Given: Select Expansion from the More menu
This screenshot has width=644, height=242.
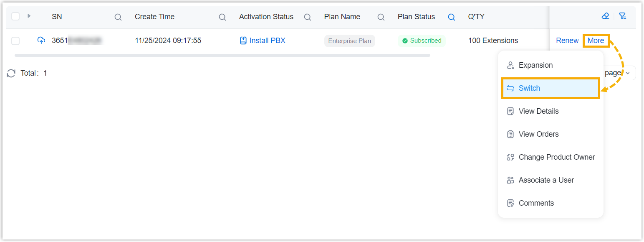Looking at the screenshot, I should (x=535, y=65).
